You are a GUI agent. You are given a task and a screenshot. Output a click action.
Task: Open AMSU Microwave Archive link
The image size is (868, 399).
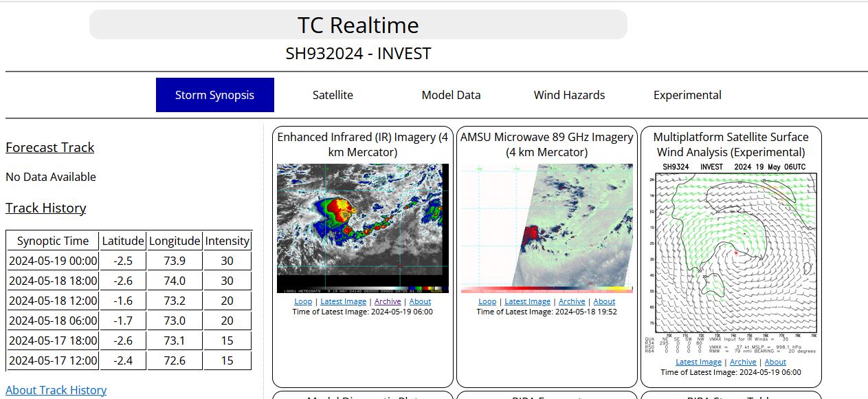(x=572, y=301)
